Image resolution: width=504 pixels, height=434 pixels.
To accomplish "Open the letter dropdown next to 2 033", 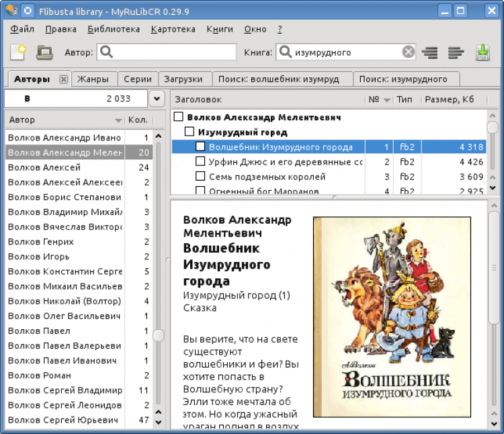I will coord(157,99).
